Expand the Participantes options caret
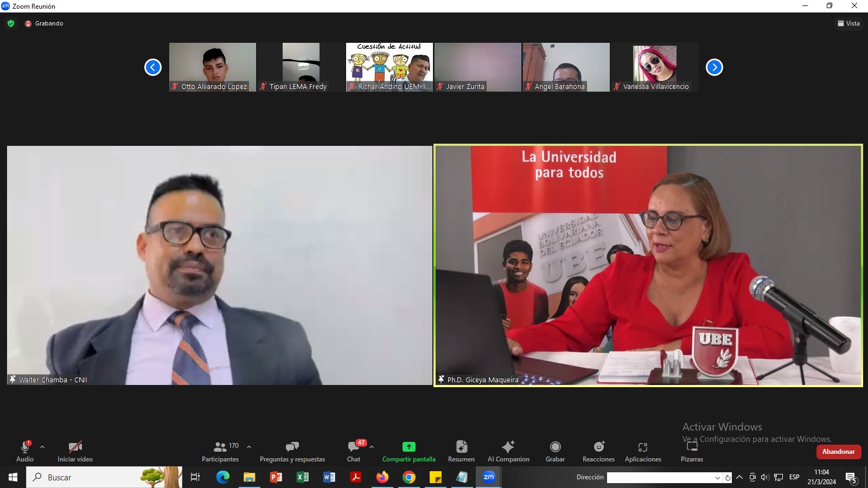The image size is (868, 488). coord(249,447)
